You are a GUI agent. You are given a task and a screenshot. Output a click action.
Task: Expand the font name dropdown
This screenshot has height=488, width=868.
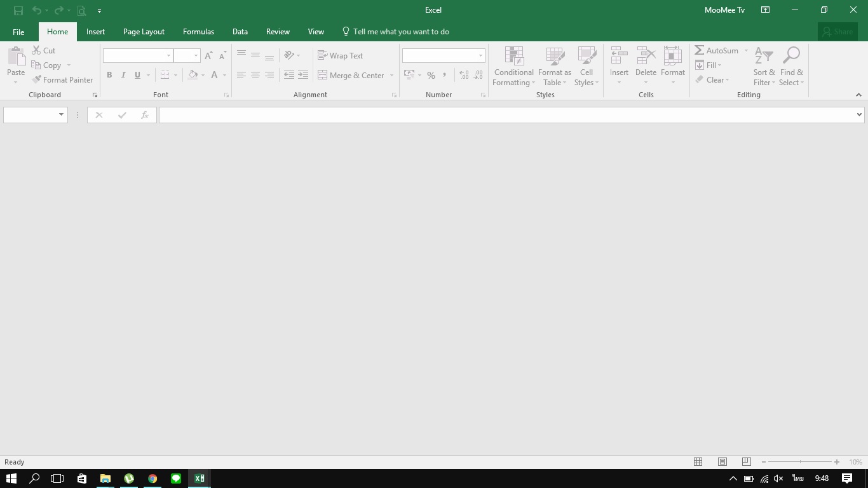(168, 56)
